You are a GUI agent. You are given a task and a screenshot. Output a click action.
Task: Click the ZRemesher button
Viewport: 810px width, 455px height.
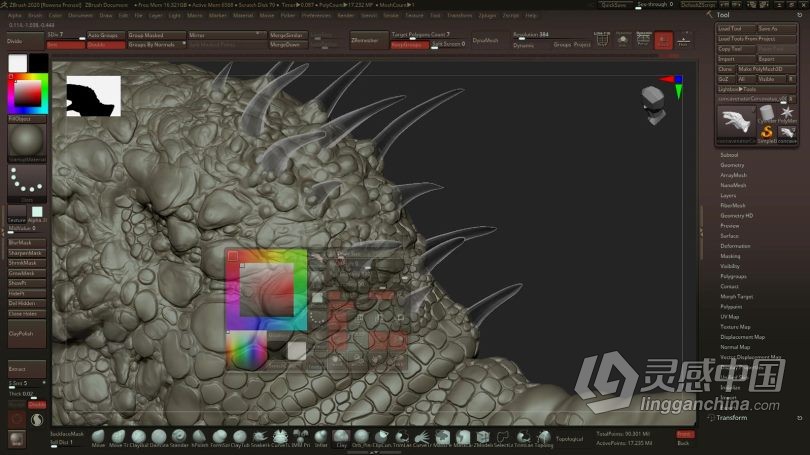[369, 40]
